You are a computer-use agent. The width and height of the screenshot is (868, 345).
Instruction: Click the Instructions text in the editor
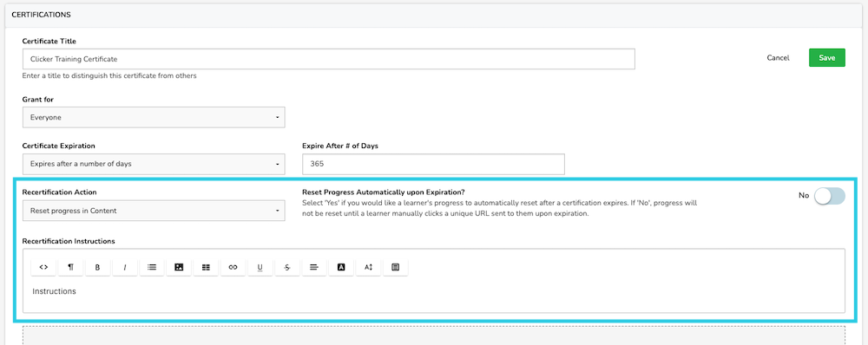[x=54, y=290]
